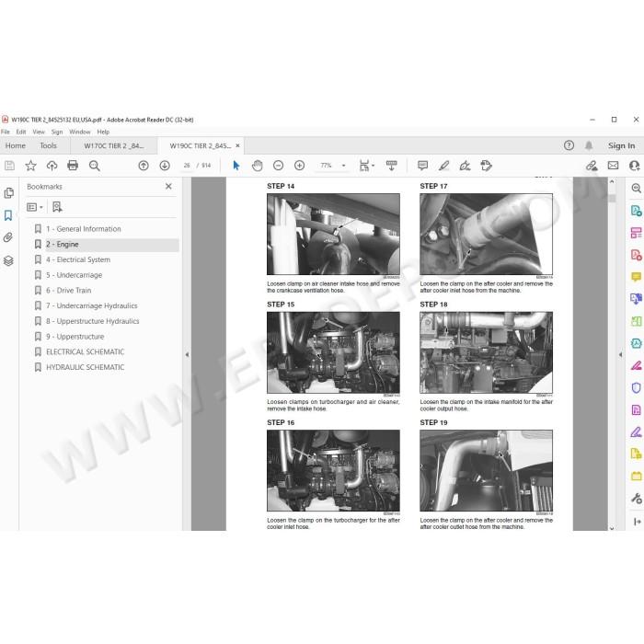
Task: Add a new bookmark icon
Action: [57, 207]
